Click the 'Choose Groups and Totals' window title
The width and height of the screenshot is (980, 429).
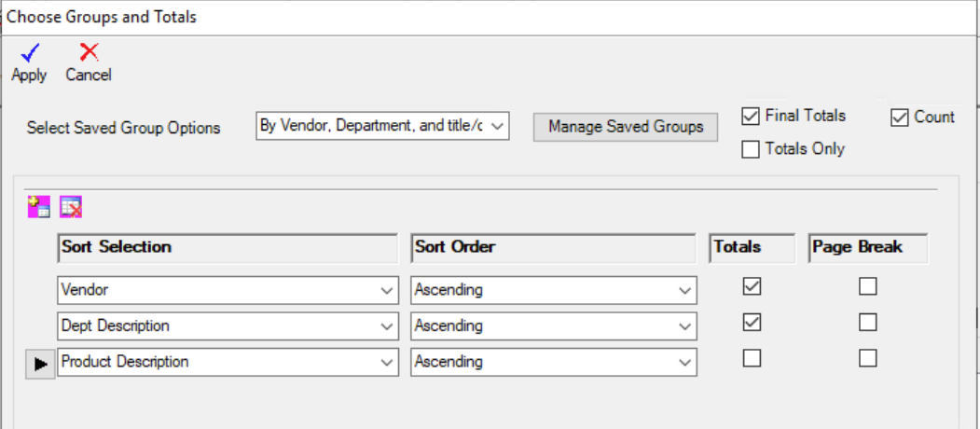(x=102, y=17)
